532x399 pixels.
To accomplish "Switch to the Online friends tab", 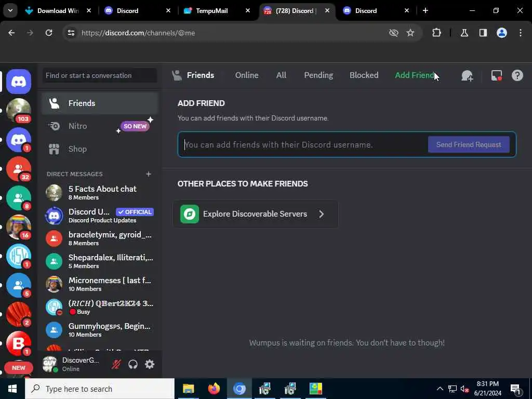I will tap(247, 75).
